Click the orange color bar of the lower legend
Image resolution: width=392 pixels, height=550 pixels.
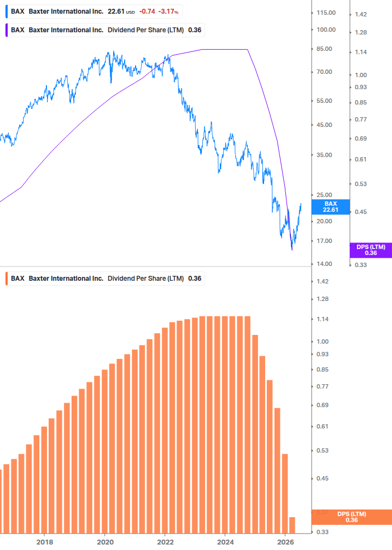coord(7,279)
